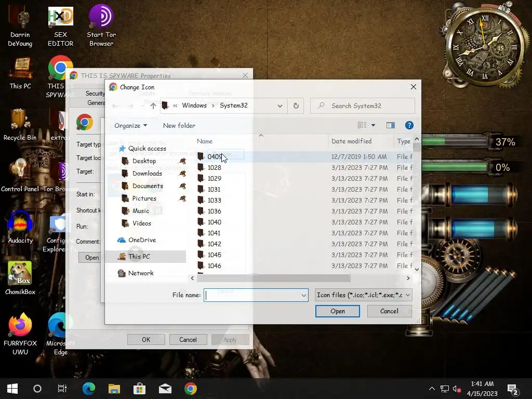
Task: Show hidden system tray icons
Action: [x=432, y=389]
